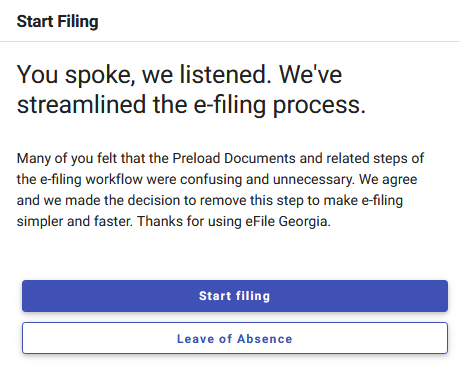
Task: Select the Start Filing dialog title
Action: [57, 22]
